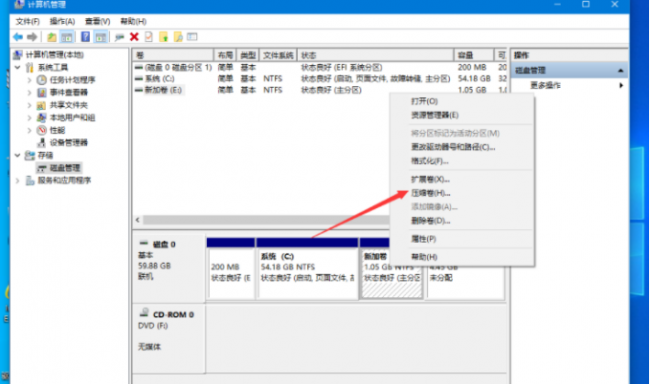Screen dimensions: 650x384
Task: Click the Forward arrow toolbar icon
Action: [32, 37]
